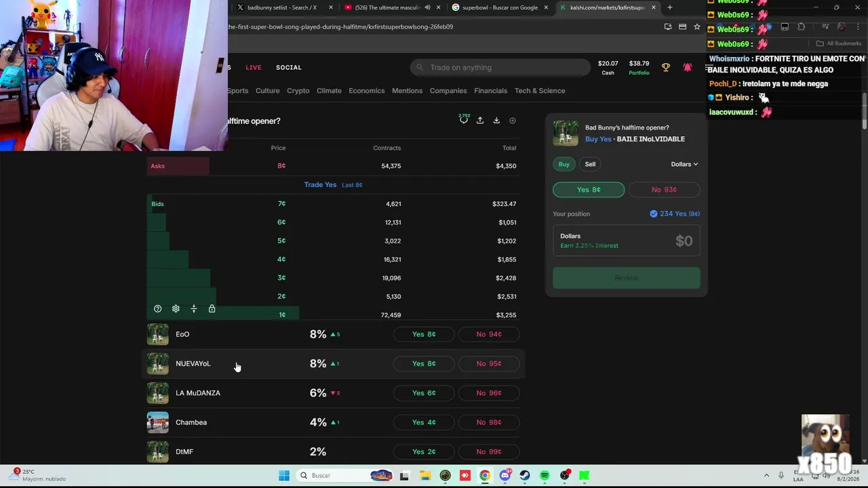Image resolution: width=868 pixels, height=488 pixels.
Task: Click the install app icon in address bar
Action: [x=668, y=26]
